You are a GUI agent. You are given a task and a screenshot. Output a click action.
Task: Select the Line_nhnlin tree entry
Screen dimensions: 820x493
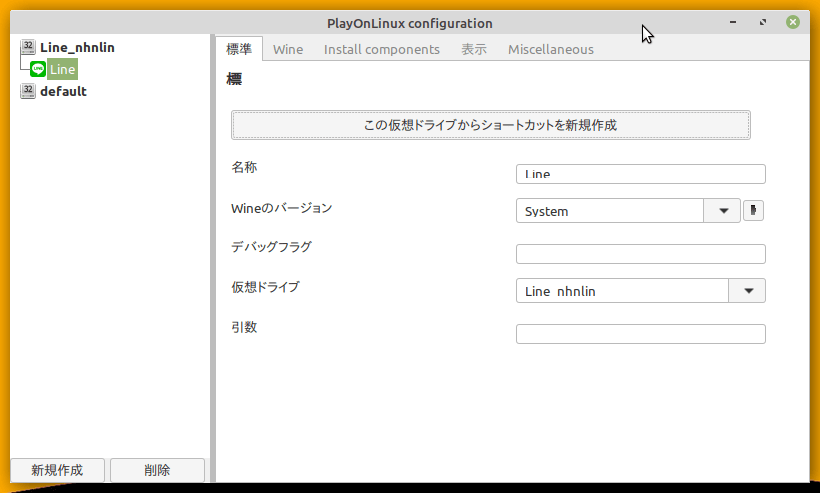[x=77, y=47]
